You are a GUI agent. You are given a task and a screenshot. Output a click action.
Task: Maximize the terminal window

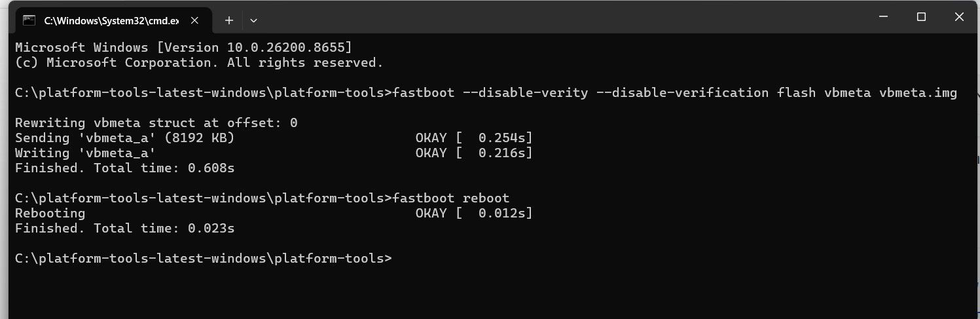click(921, 18)
